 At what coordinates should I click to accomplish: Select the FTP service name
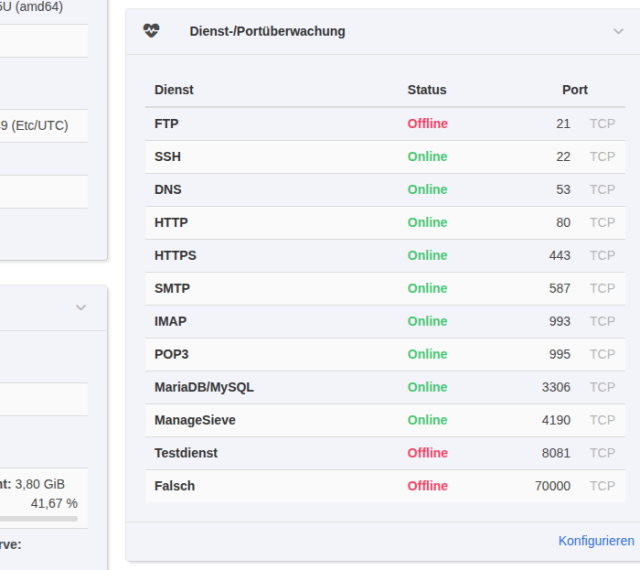click(167, 124)
